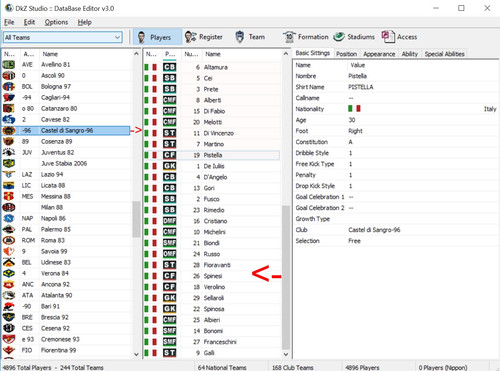Sort players by position column header
The height and width of the screenshot is (371, 500).
click(170, 54)
